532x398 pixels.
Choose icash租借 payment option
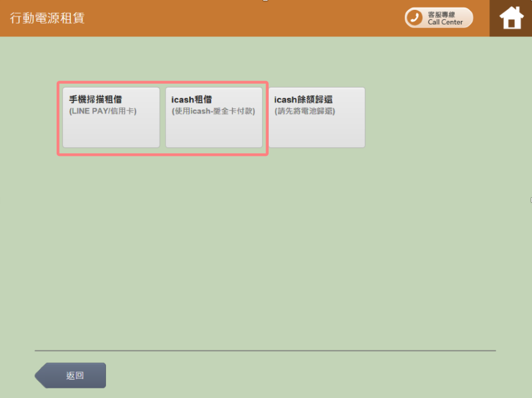[x=214, y=117]
